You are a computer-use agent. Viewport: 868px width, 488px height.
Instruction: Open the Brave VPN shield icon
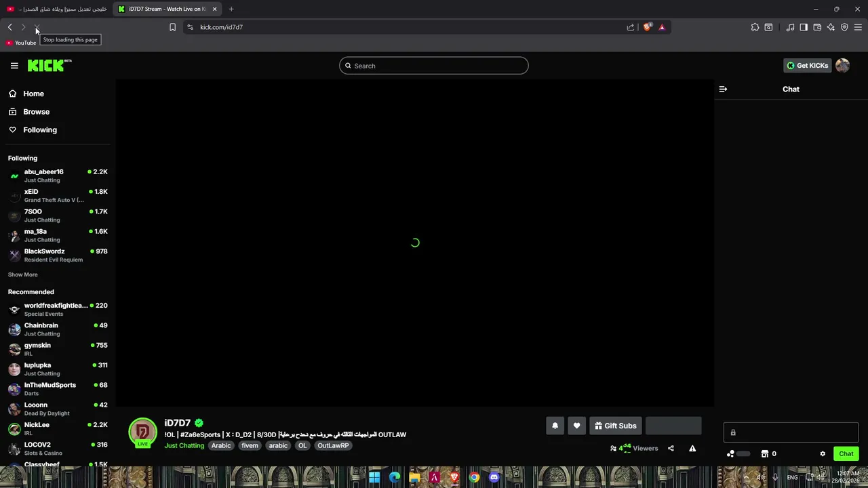(x=844, y=27)
